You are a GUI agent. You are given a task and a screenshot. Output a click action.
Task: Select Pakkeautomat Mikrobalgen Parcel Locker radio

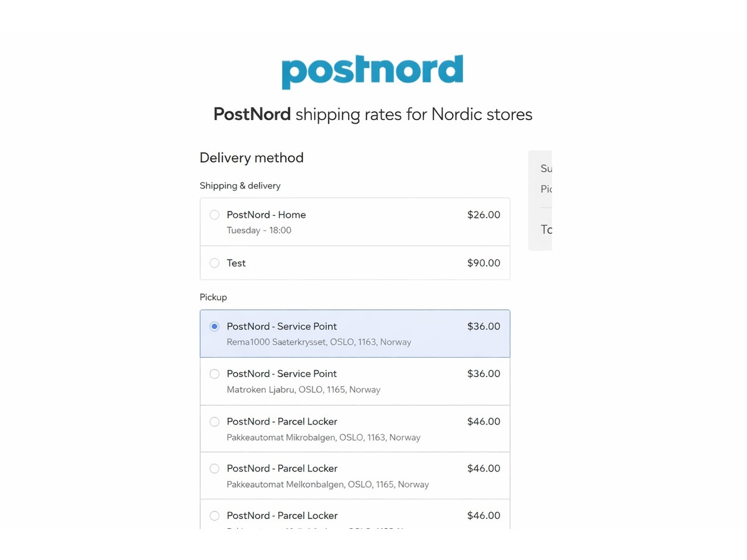pyautogui.click(x=215, y=422)
